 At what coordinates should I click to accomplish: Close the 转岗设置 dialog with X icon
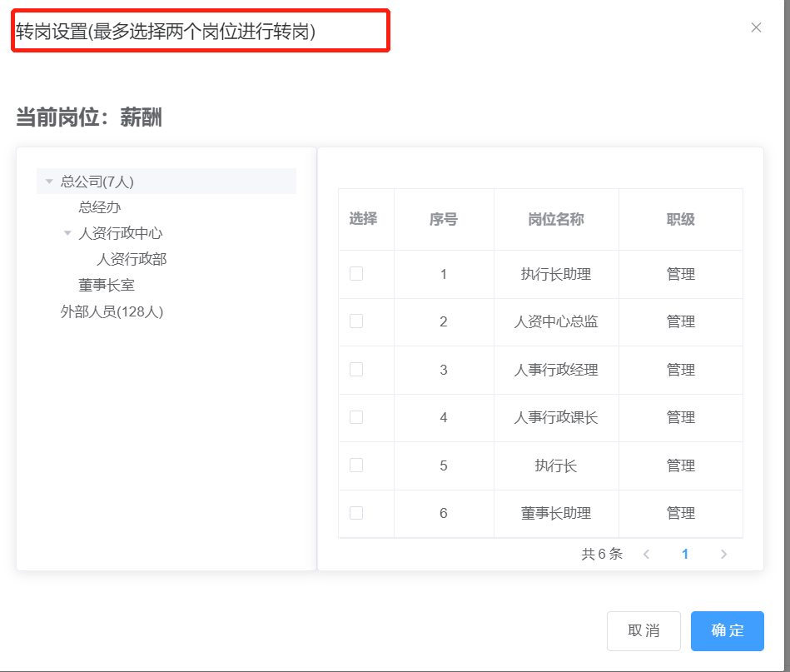click(x=756, y=27)
